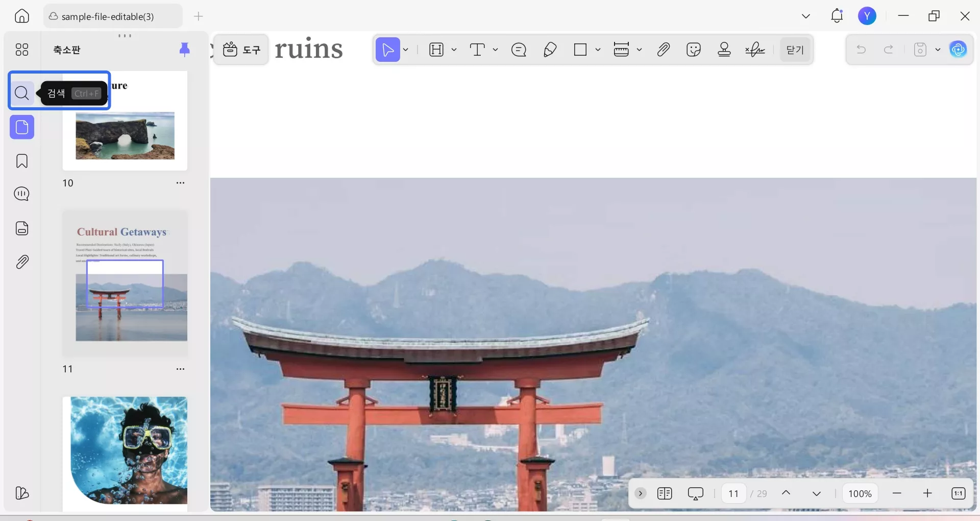
Task: Open the bookmarks panel
Action: click(x=22, y=161)
